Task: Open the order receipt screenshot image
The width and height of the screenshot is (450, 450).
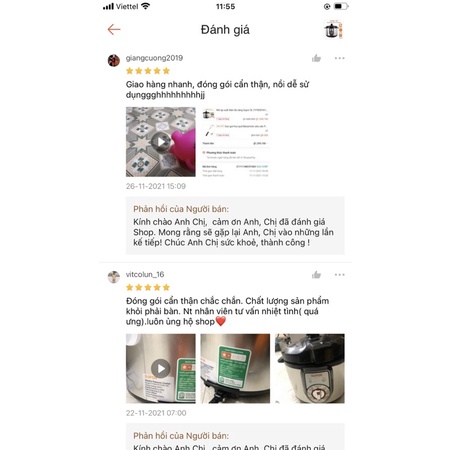Action: pos(235,142)
